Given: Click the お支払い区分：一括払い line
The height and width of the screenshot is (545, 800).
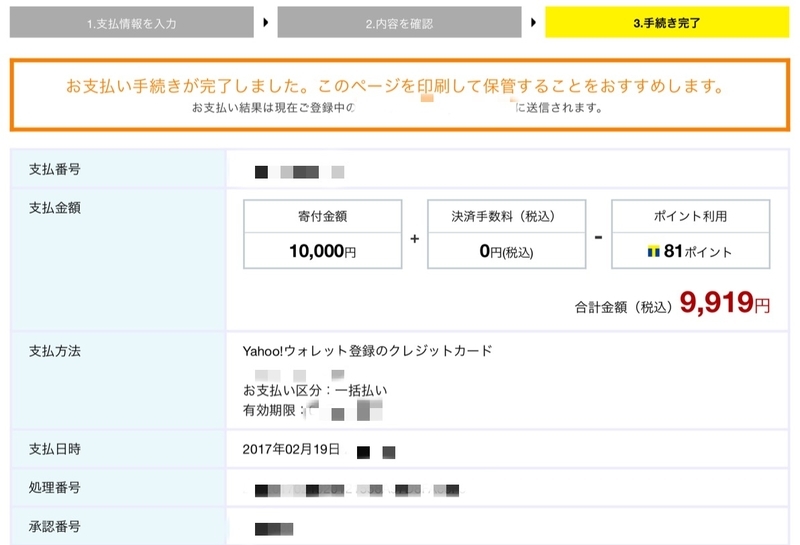Looking at the screenshot, I should click(x=315, y=390).
